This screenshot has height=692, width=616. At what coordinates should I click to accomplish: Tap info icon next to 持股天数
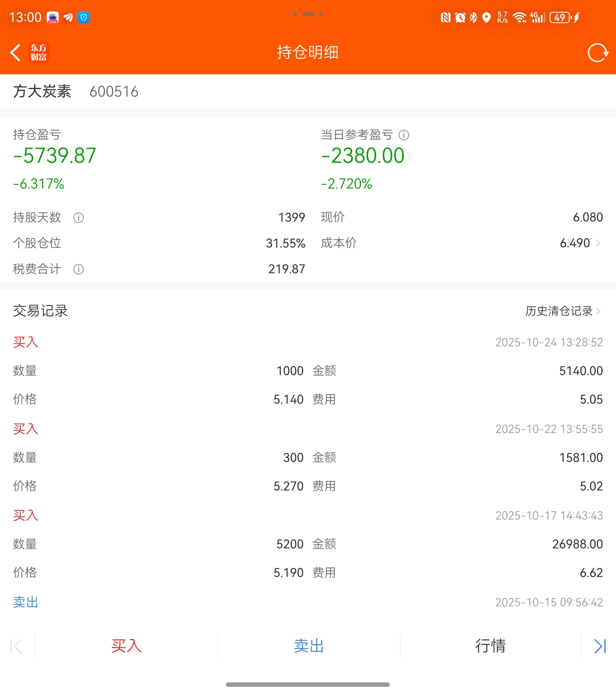click(x=78, y=217)
